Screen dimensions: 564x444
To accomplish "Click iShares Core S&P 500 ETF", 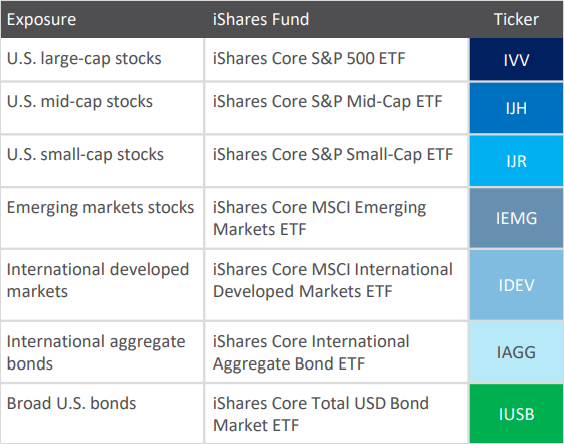I will click(x=309, y=59).
